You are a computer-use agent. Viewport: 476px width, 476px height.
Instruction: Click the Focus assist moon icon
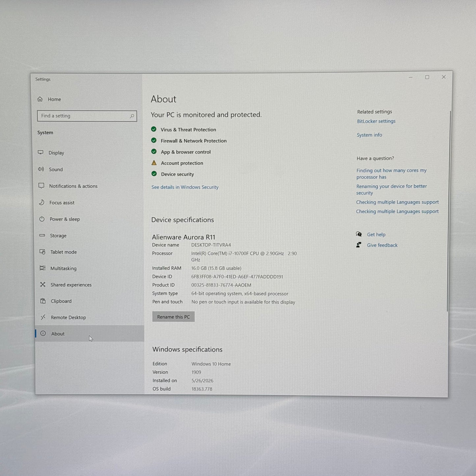click(42, 202)
